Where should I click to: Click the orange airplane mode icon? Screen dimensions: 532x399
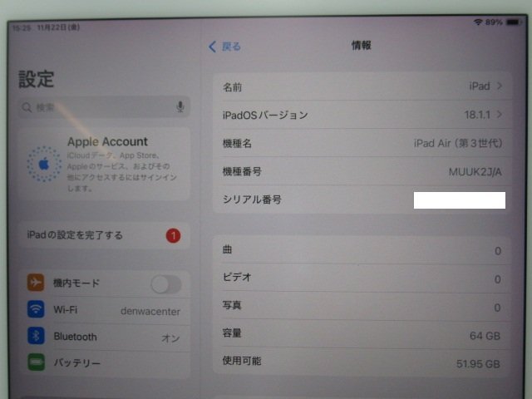pyautogui.click(x=36, y=283)
